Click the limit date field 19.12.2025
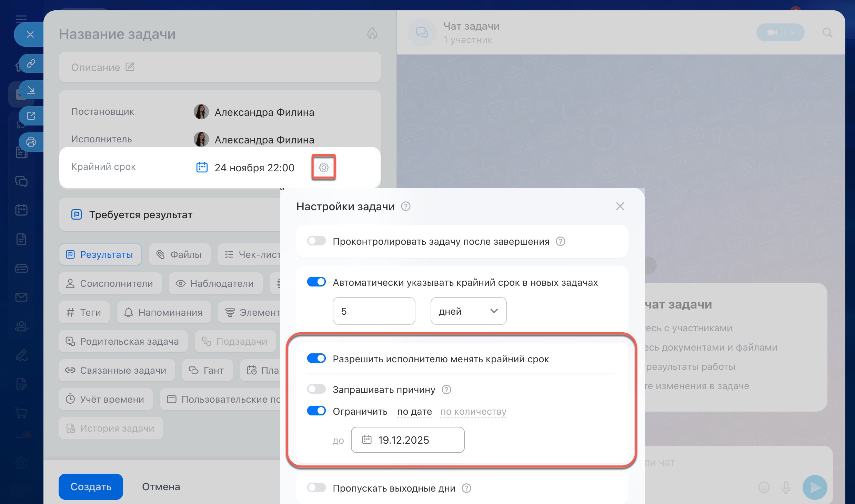This screenshot has height=504, width=855. click(408, 440)
